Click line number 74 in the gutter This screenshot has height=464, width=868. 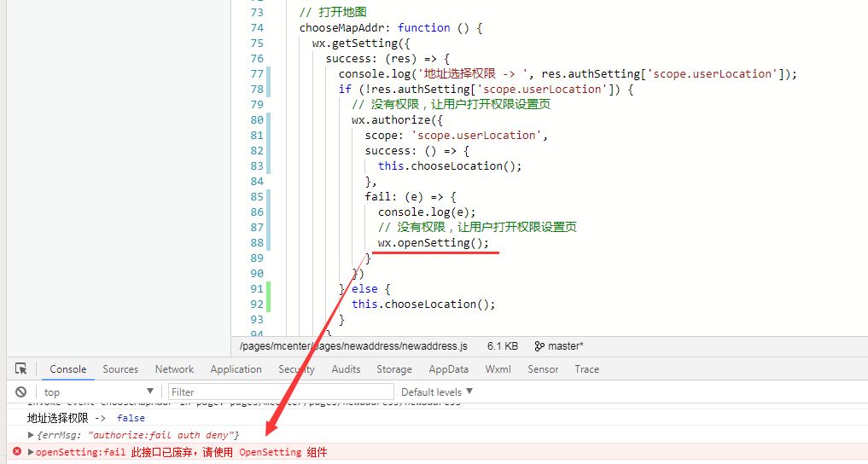click(257, 27)
